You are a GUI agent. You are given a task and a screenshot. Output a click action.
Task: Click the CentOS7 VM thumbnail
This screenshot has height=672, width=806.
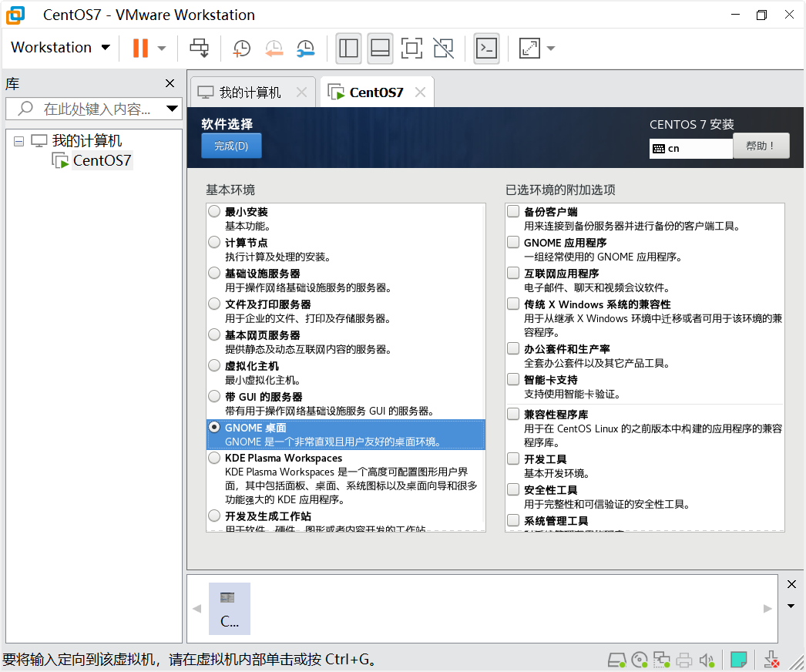click(x=230, y=608)
